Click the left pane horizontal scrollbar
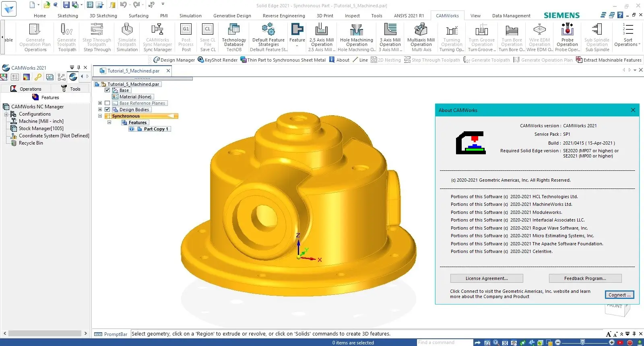Screen dimensions: 644x346 tap(45, 334)
